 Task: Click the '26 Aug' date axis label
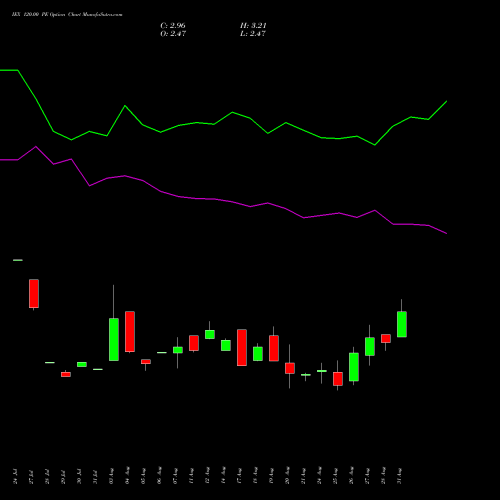[351, 476]
